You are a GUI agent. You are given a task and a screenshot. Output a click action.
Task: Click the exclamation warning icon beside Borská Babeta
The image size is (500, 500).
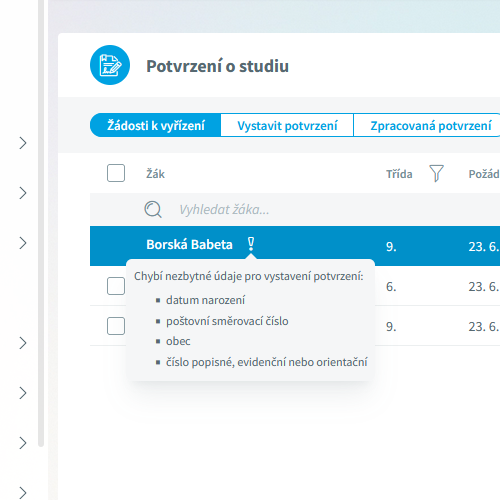[x=251, y=244]
